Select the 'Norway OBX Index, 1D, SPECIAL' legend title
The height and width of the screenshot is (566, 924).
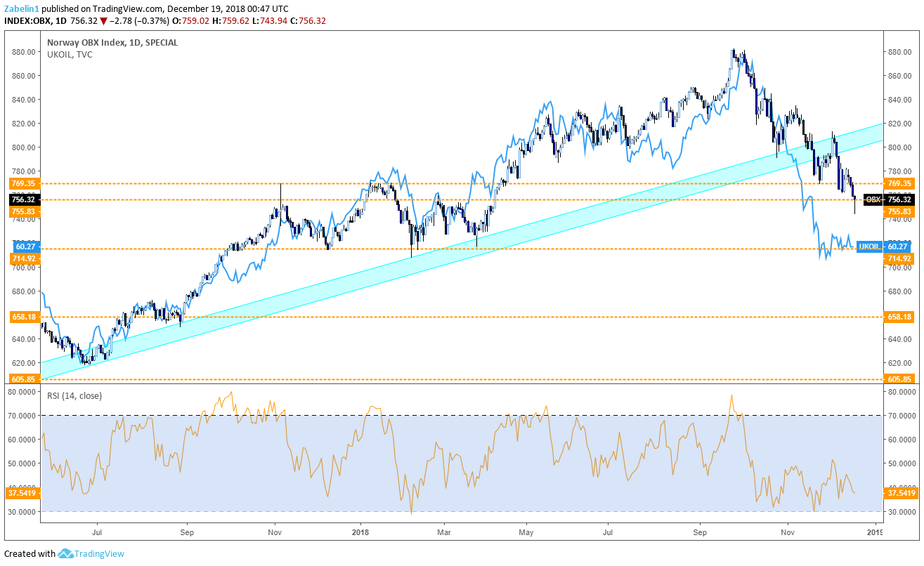tap(112, 43)
